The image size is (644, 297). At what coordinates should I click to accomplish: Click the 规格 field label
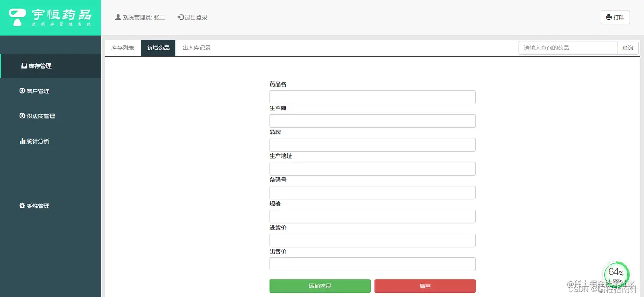275,204
